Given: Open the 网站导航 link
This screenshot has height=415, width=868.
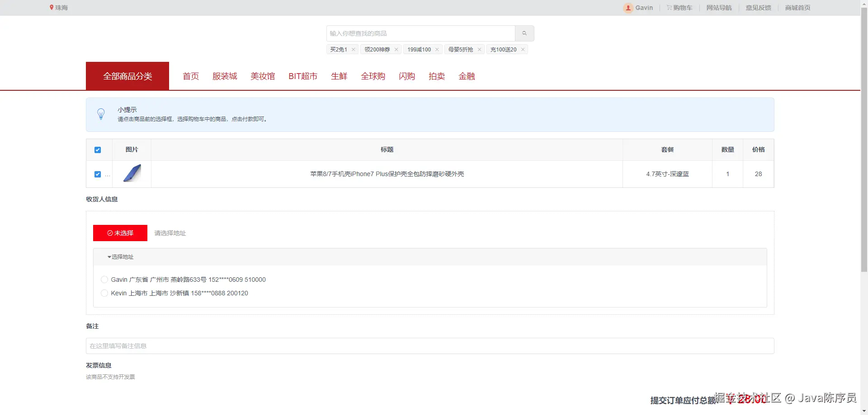Looking at the screenshot, I should 719,8.
